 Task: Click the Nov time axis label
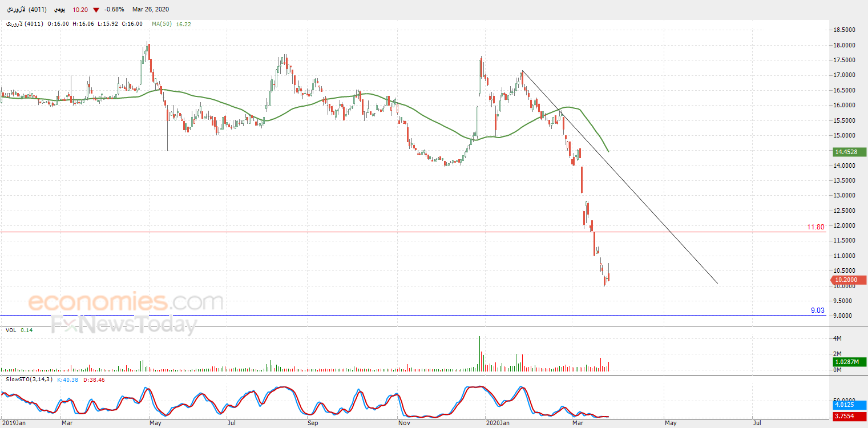(x=404, y=423)
